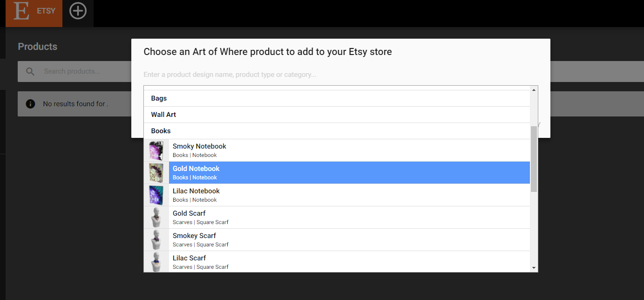Click the search magnifier icon in Products

tap(30, 71)
